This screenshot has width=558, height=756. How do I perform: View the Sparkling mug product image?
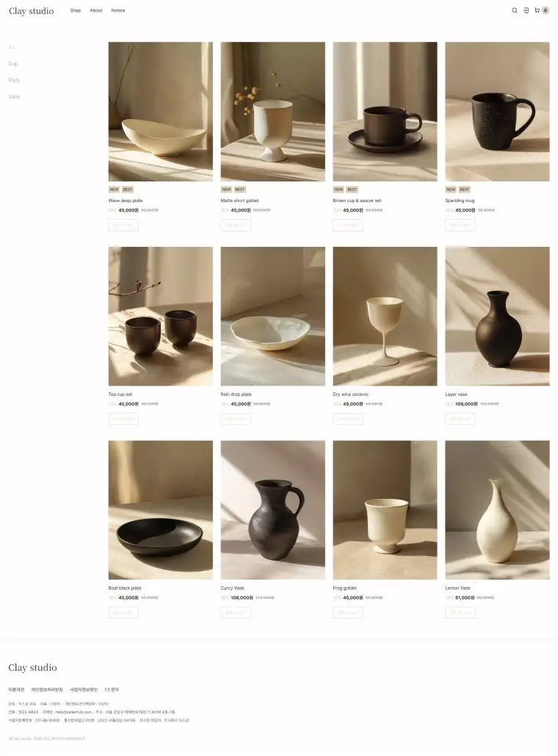[x=497, y=112]
